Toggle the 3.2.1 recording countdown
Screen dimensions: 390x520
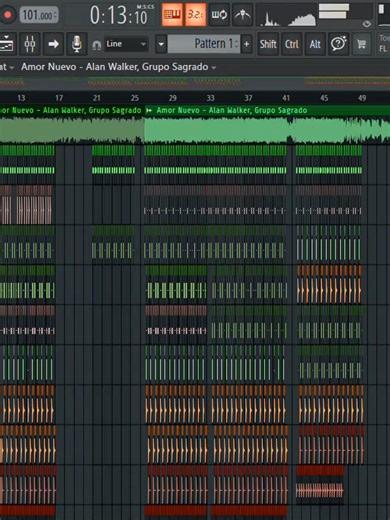click(196, 15)
